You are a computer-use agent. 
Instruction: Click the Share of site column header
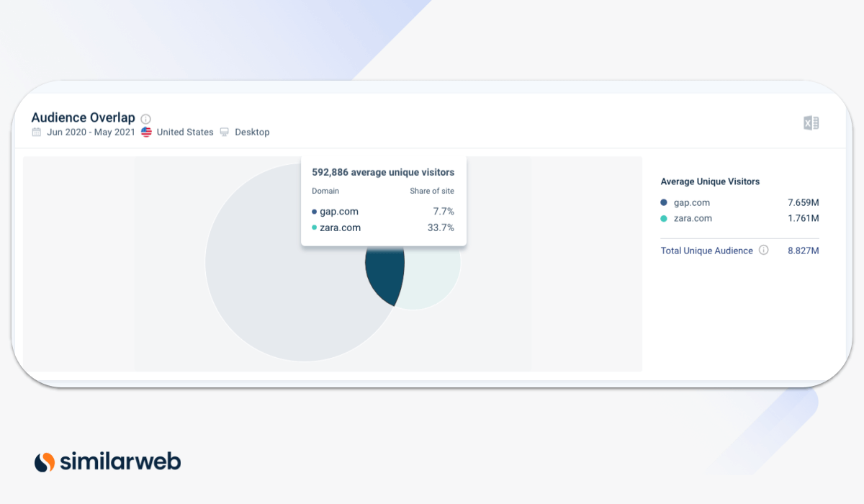432,191
